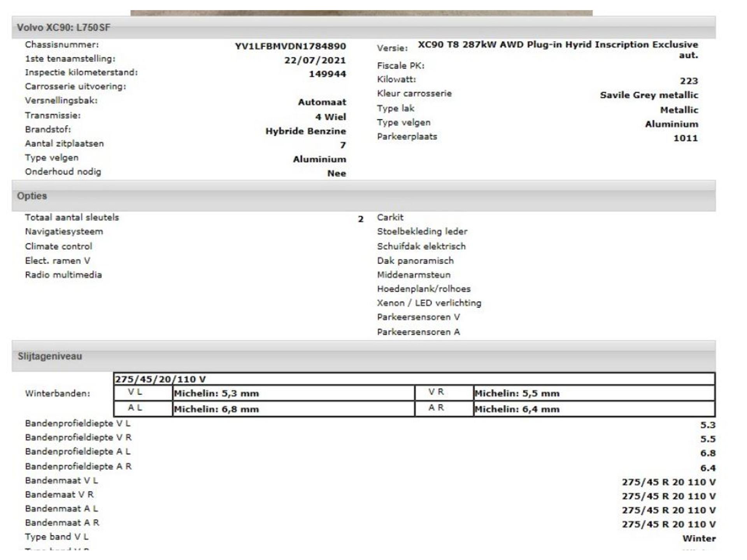Select the mileage value 149944

(327, 74)
